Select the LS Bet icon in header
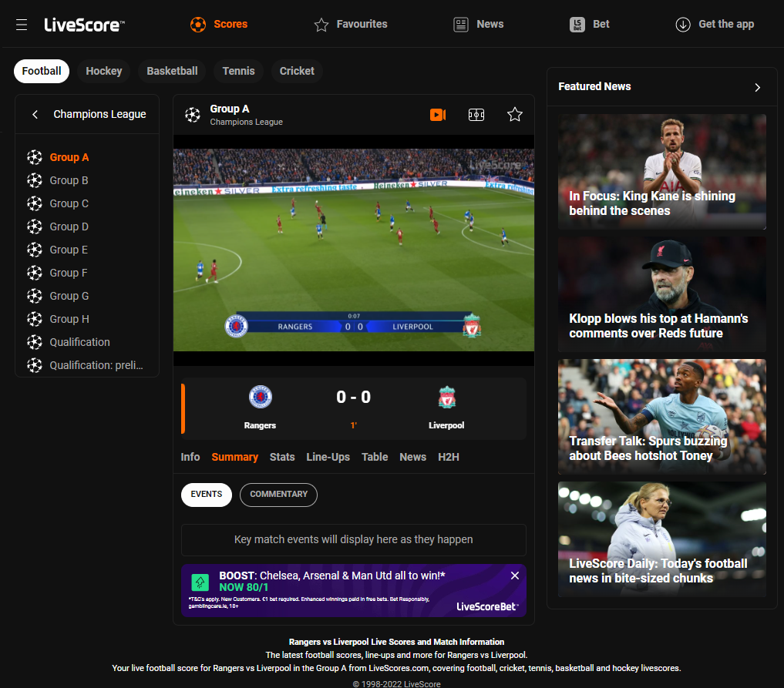Image resolution: width=784 pixels, height=688 pixels. click(577, 24)
